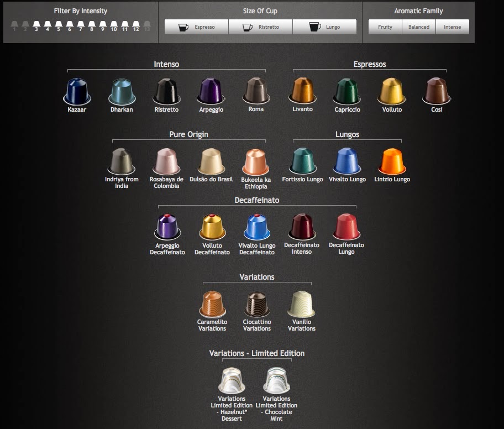Image resolution: width=504 pixels, height=429 pixels.
Task: Choose the Chocolate Mint limited edition capsule
Action: 276,381
